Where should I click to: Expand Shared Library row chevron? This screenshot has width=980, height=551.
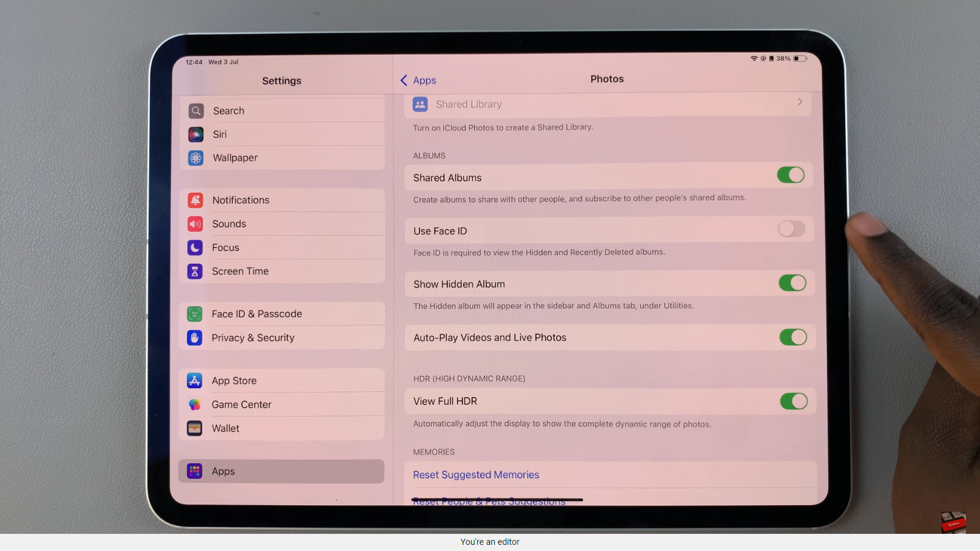point(800,102)
